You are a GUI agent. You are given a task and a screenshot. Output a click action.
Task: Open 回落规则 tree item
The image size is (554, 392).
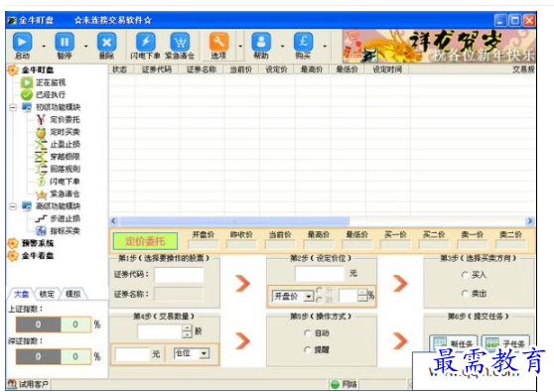[65, 169]
